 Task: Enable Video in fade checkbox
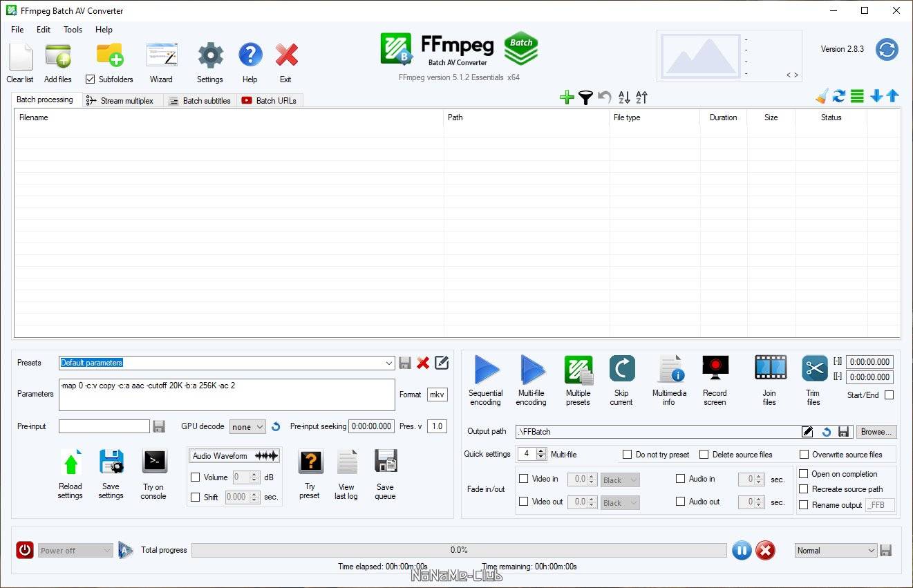[x=523, y=479]
